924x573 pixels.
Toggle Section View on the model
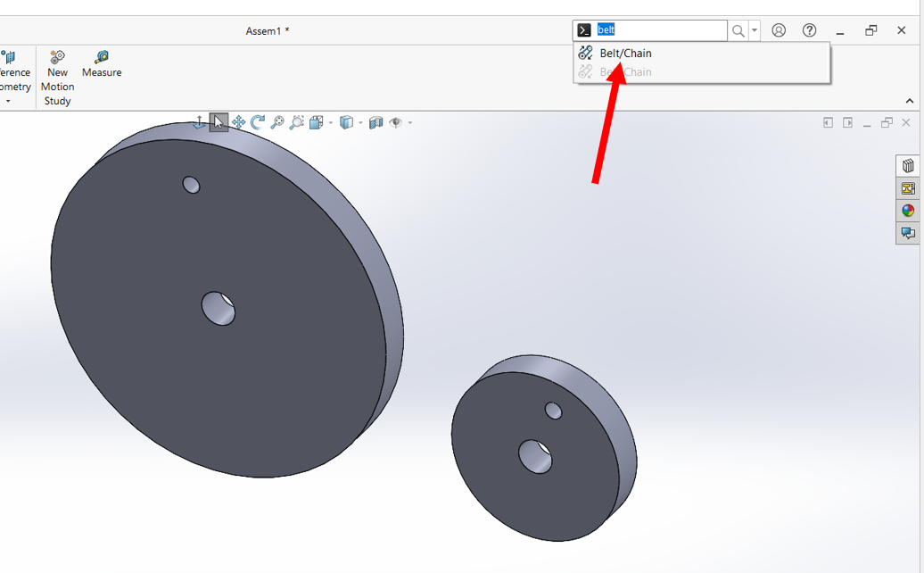[x=376, y=121]
